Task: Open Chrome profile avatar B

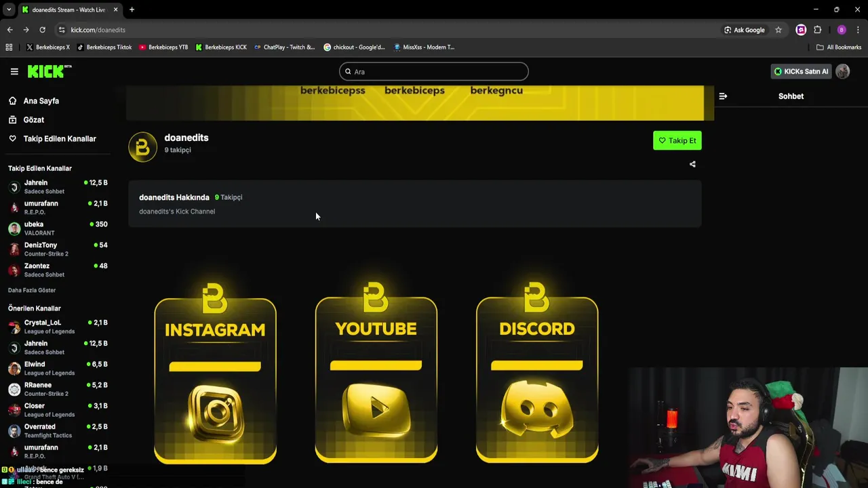Action: (x=842, y=30)
